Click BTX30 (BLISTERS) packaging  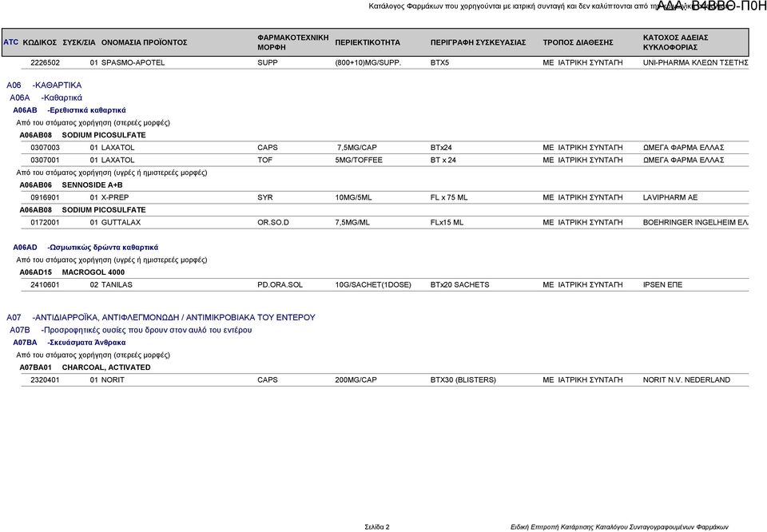coord(463,380)
